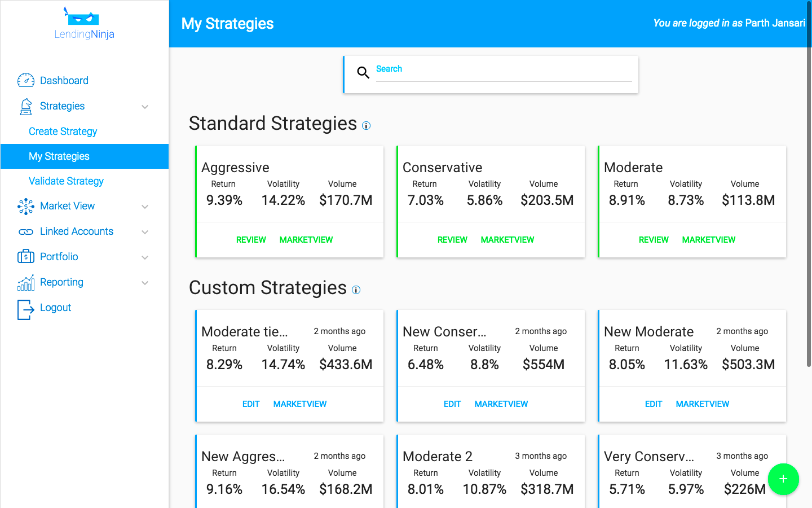Open info icon beside Custom Strategies
The width and height of the screenshot is (812, 508).
coord(356,290)
